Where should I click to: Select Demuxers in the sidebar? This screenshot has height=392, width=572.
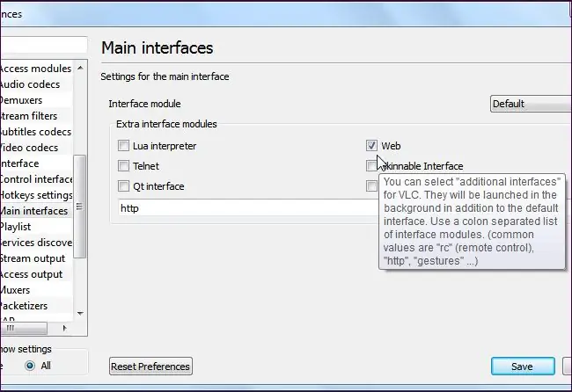pyautogui.click(x=21, y=100)
